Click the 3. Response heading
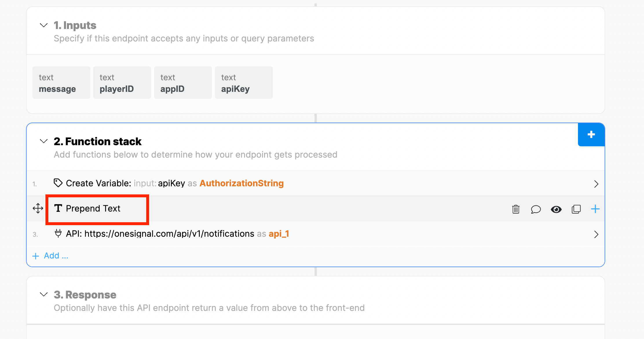This screenshot has width=644, height=339. coord(85,295)
